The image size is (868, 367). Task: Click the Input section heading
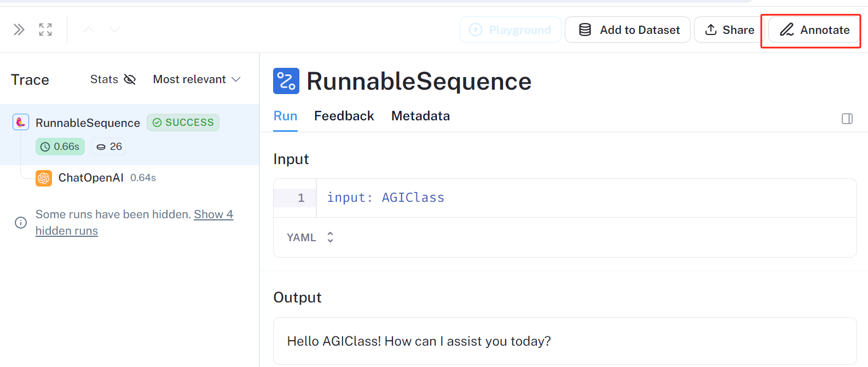[x=291, y=159]
